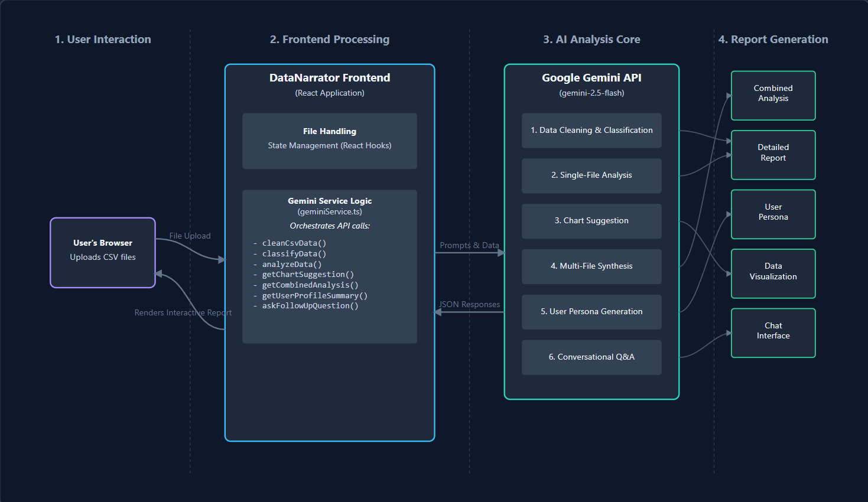Click the (React Application) subtitle
The width and height of the screenshot is (868, 502).
click(x=330, y=93)
